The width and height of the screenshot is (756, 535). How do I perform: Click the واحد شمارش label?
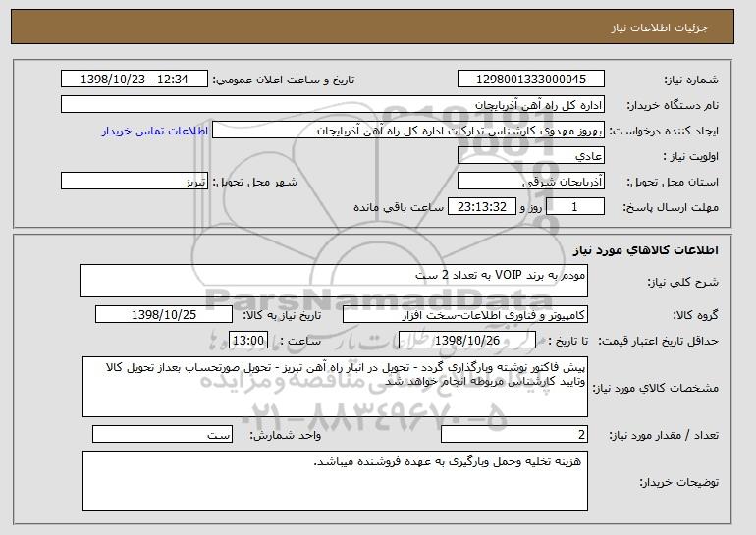tap(285, 435)
